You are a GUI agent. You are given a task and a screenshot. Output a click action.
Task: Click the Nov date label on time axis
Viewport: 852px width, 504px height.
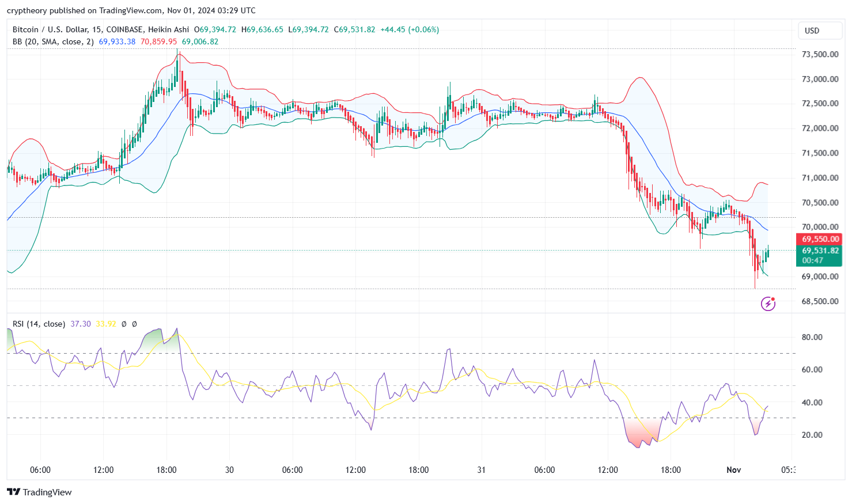734,470
